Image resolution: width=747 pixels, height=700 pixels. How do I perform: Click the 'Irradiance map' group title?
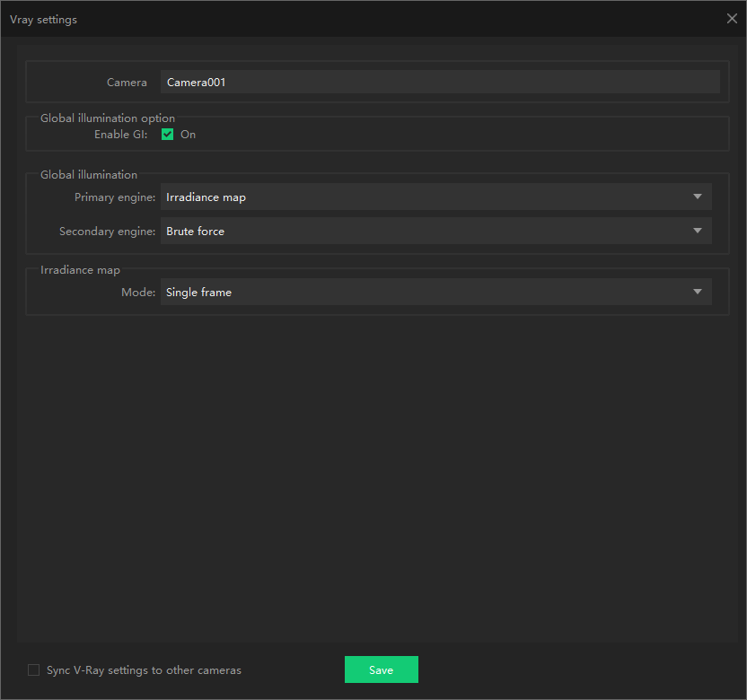[x=80, y=270]
